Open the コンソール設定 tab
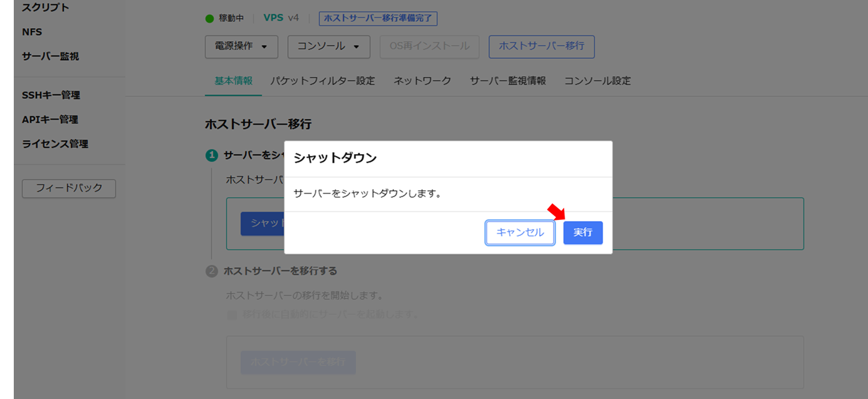868x399 pixels. pos(597,81)
